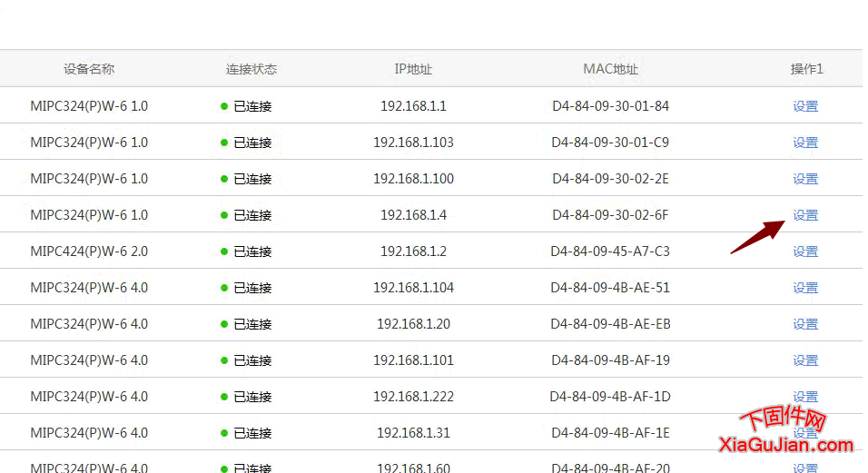Click the MAC地址 column header
Viewport: 868px width, 473px height.
pyautogui.click(x=610, y=69)
